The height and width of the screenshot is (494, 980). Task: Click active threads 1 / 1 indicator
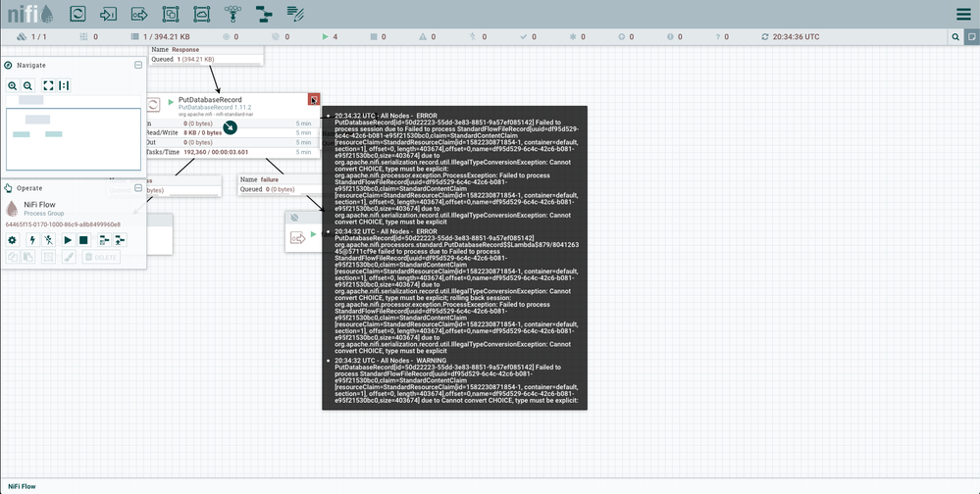click(31, 37)
